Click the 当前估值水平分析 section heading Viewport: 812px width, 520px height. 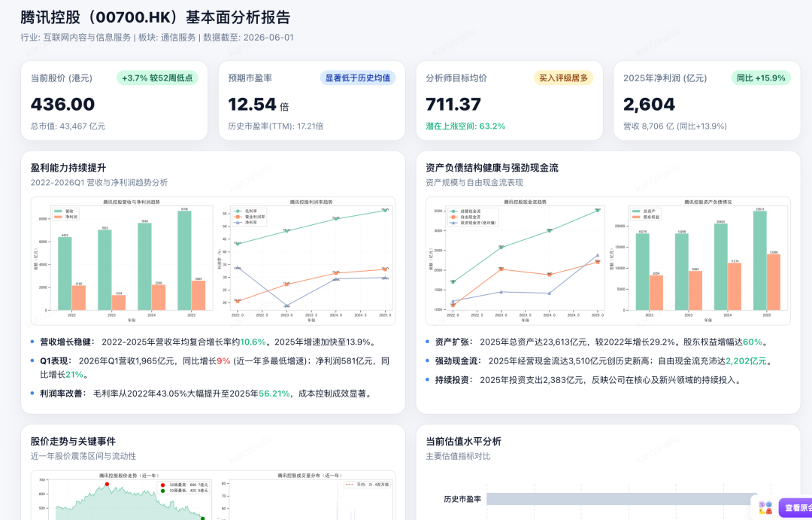pyautogui.click(x=463, y=441)
